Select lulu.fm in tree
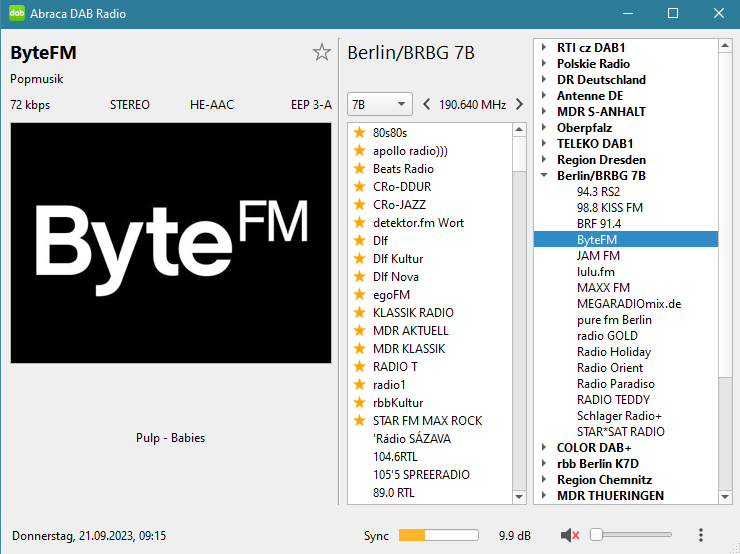Viewport: 740px width, 554px height. pos(596,272)
